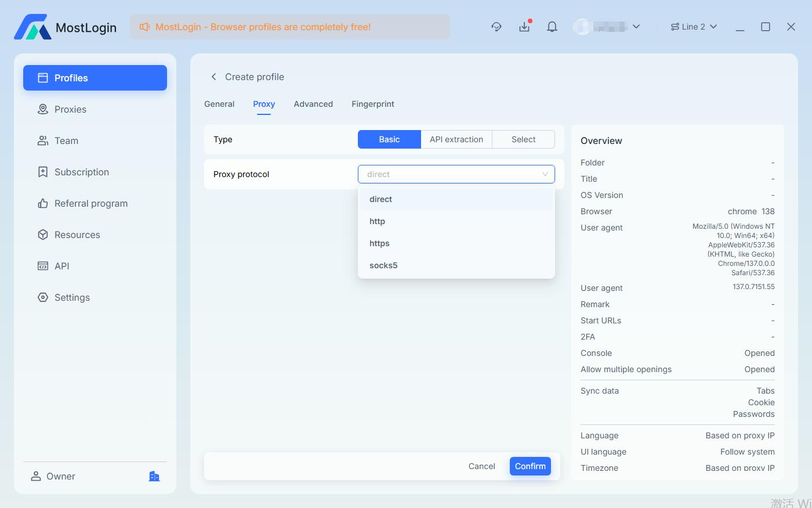Switch to the General tab
Screen dimensions: 812x508
[x=219, y=104]
